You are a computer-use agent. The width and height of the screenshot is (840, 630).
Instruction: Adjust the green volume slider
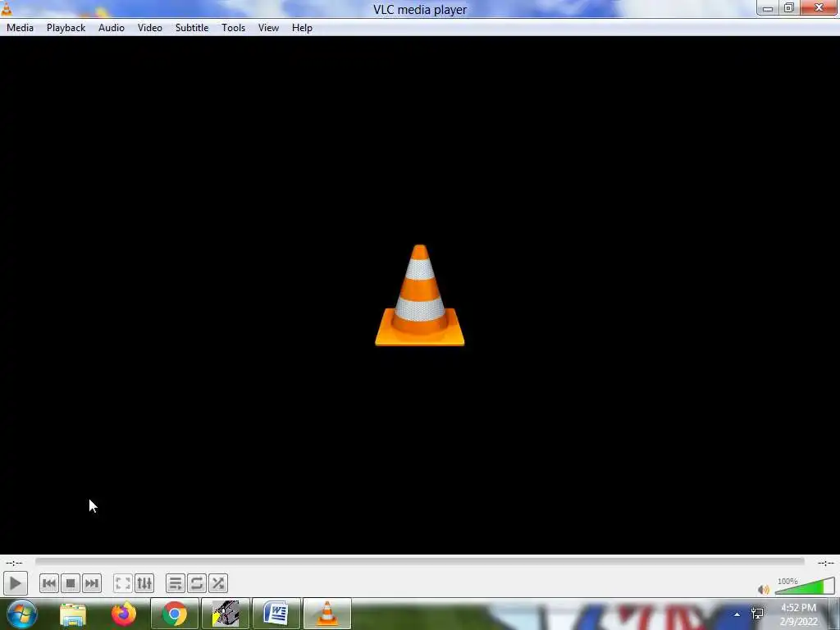coord(805,587)
